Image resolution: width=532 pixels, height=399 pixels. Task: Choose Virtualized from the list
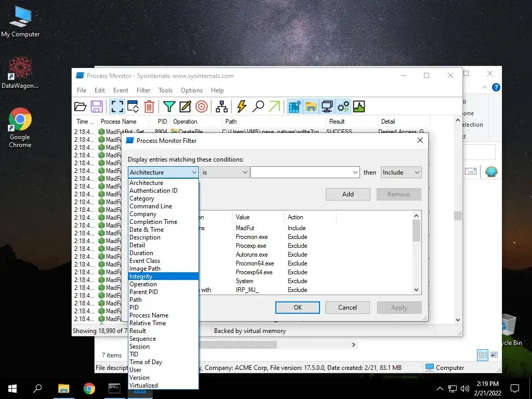click(x=163, y=385)
